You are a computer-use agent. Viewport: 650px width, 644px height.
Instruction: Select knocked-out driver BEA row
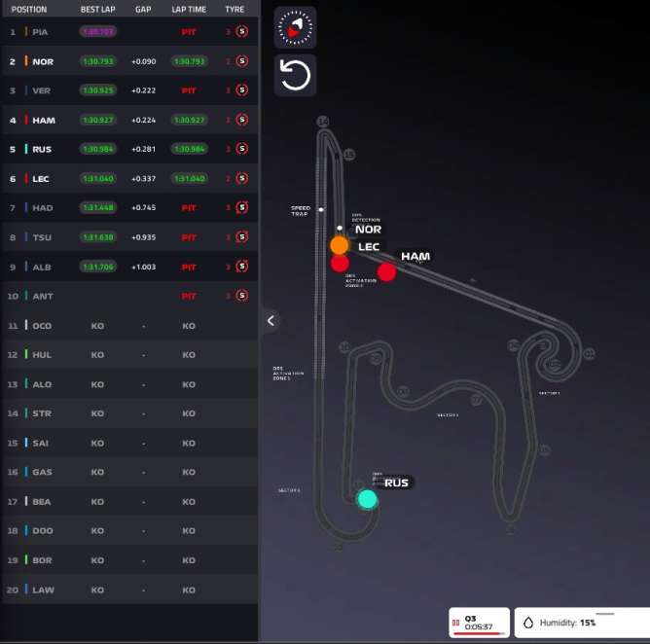click(129, 501)
